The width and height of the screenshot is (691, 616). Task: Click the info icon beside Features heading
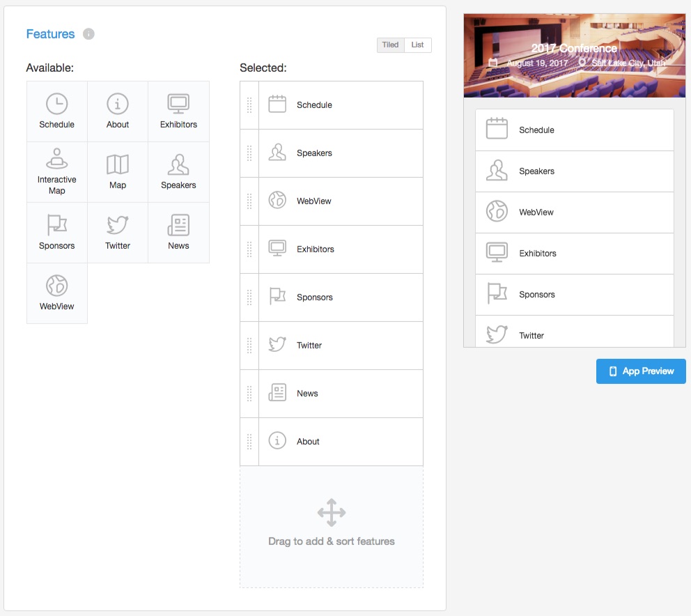click(88, 34)
